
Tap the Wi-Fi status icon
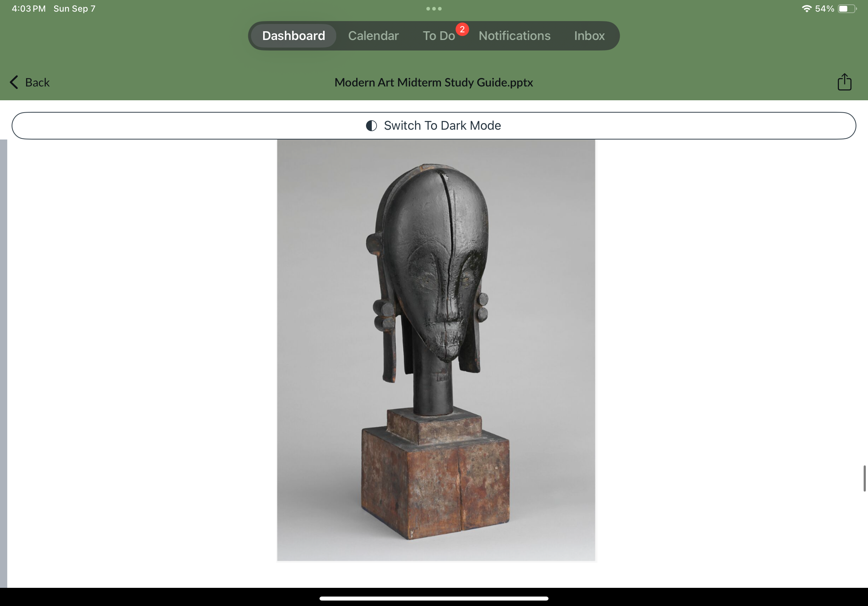pos(806,9)
